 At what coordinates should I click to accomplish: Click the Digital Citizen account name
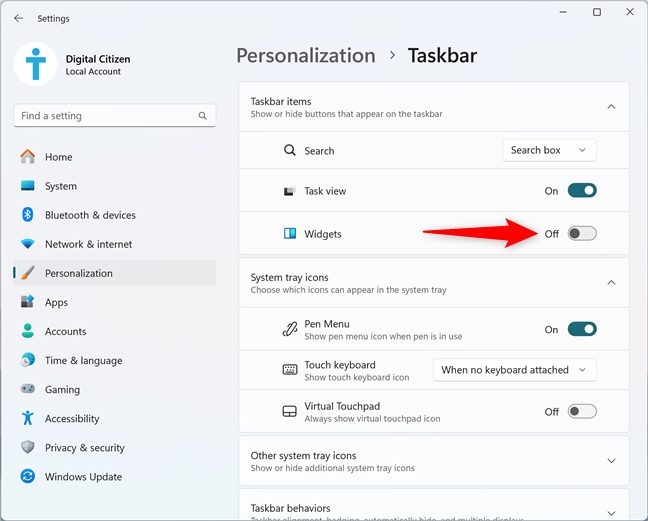98,59
